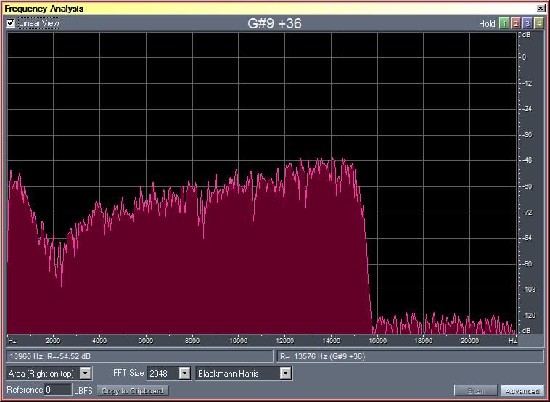Viewport: 550px width, 402px height.
Task: Open the Blackmann-Harris window type dropdown
Action: [286, 373]
